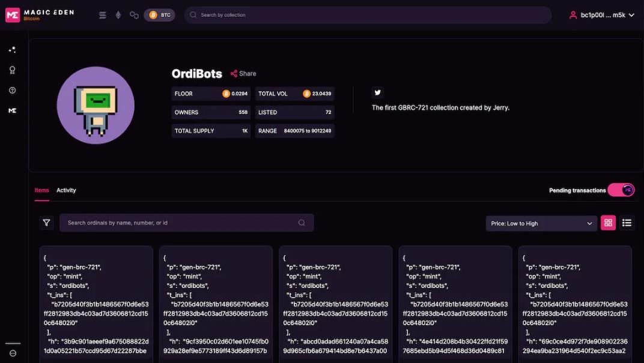Screen dimensions: 644x363
Task: Expand the Price: Low to High dropdown
Action: [541, 224]
